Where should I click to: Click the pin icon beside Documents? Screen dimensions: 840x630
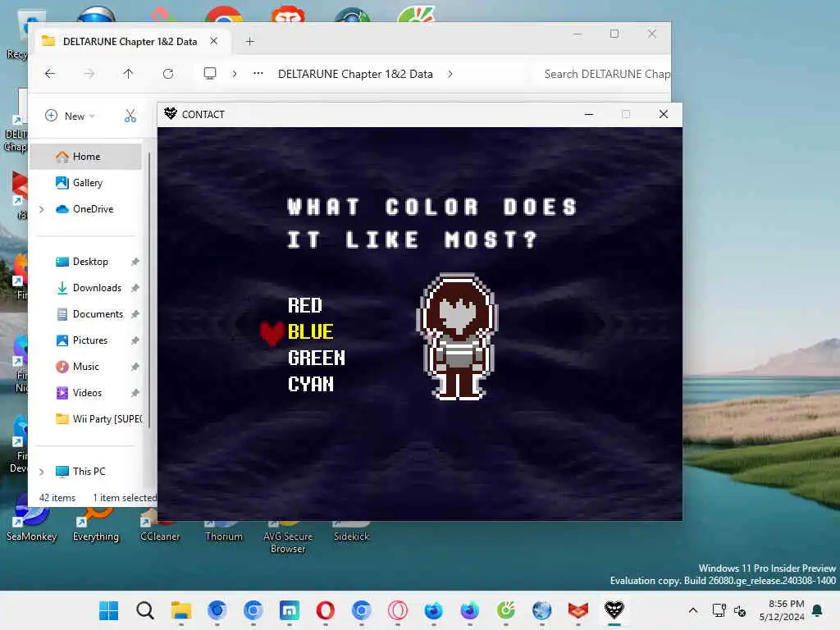coord(135,314)
